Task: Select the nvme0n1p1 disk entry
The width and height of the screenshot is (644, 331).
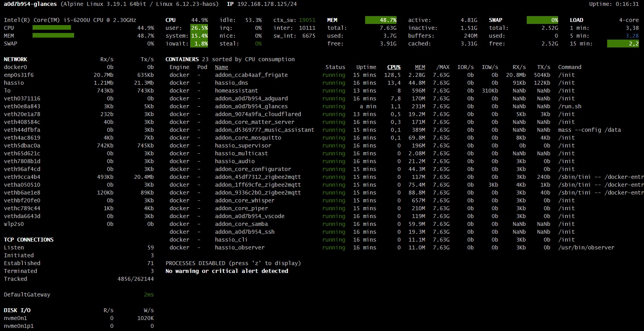Action: point(19,326)
